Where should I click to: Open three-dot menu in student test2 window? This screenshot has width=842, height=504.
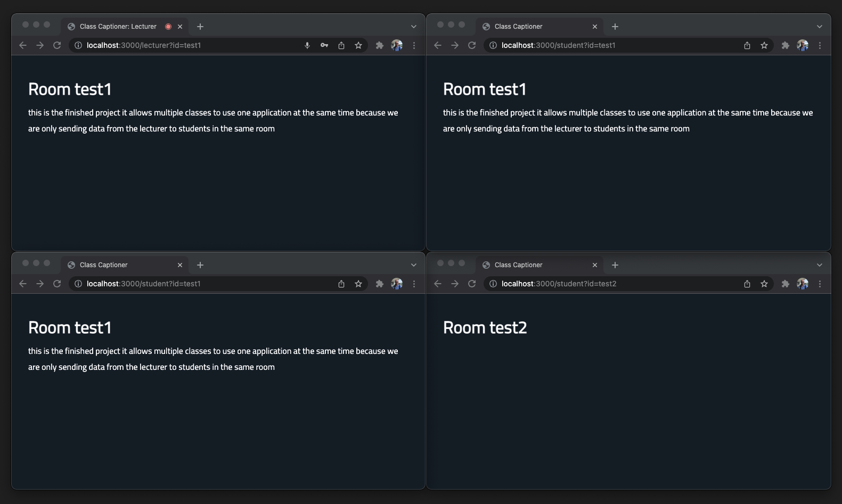pos(820,284)
